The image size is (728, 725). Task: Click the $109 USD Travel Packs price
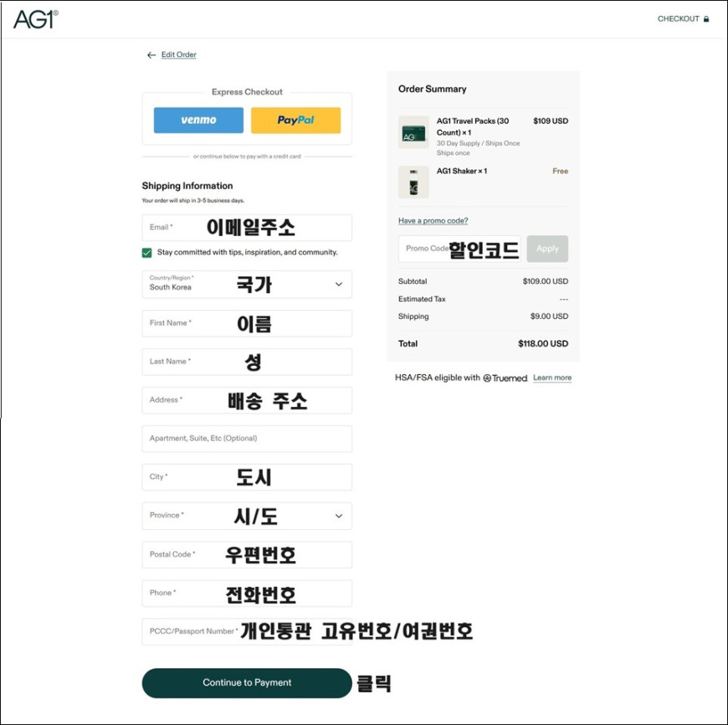pyautogui.click(x=551, y=121)
